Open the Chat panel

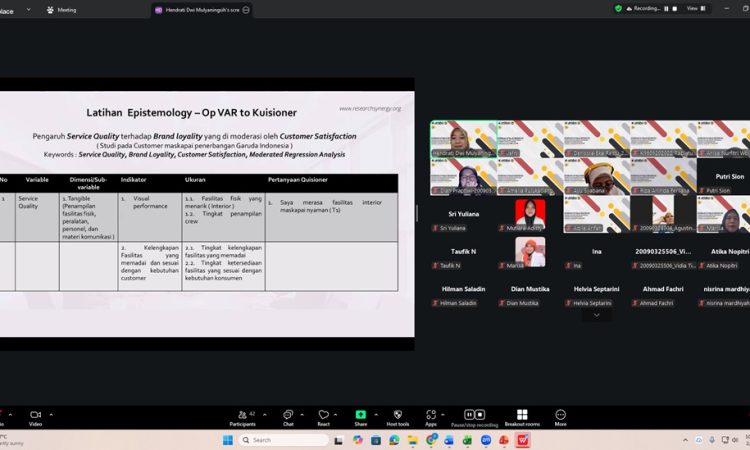point(288,417)
